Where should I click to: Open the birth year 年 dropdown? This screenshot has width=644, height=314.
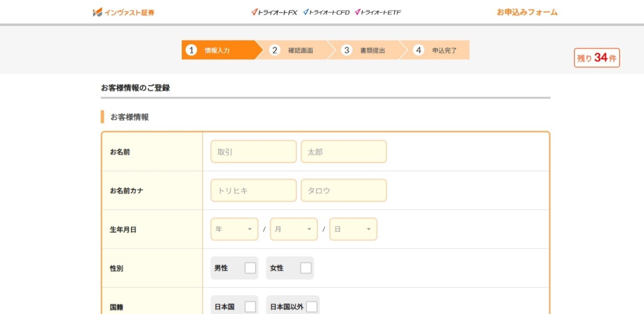point(234,229)
